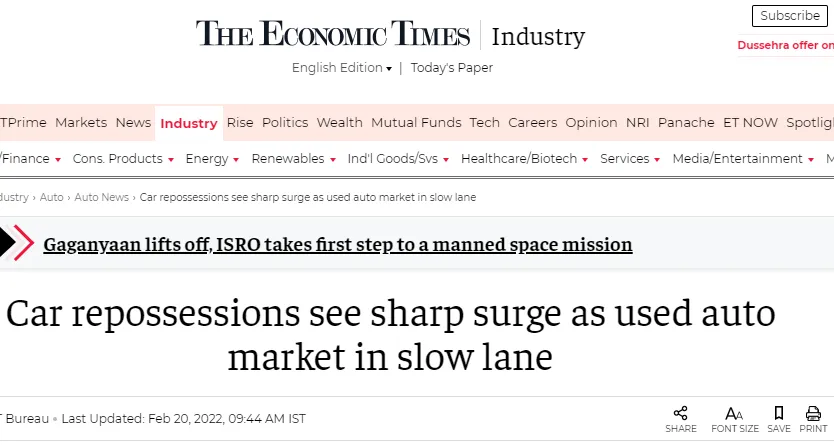834x445 pixels.
Task: Open the Services dropdown menu
Action: pos(630,159)
